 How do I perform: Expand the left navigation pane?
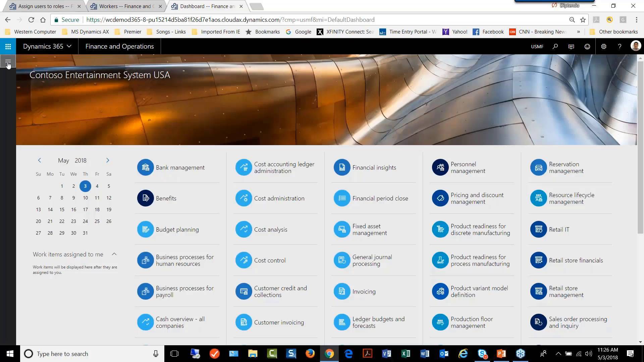click(x=8, y=61)
